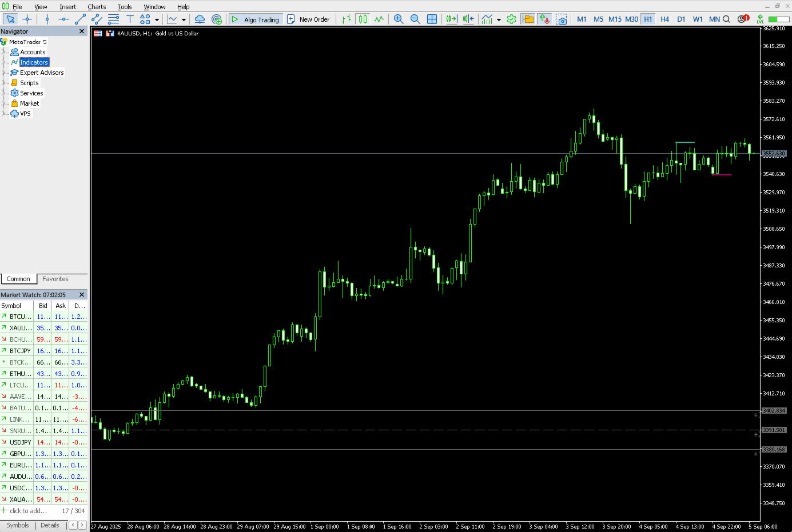The width and height of the screenshot is (792, 532).
Task: Toggle the yellow trade panel icon
Action: (x=528, y=19)
